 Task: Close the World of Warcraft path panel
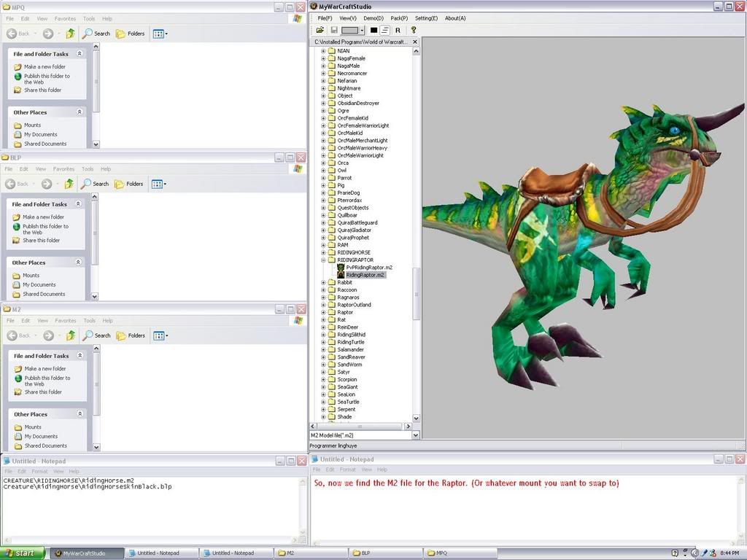point(414,42)
